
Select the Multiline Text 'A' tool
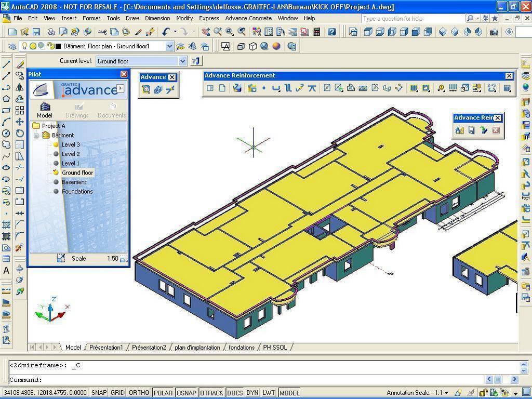point(6,271)
